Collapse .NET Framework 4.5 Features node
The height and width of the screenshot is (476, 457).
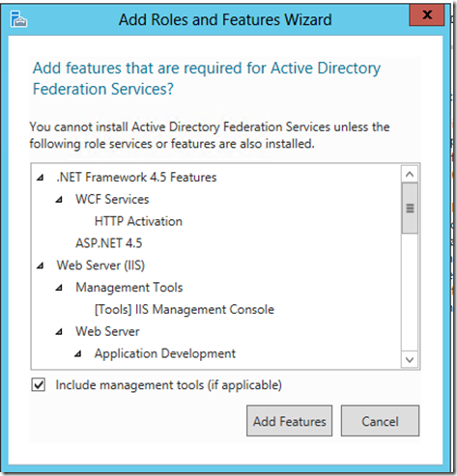pyautogui.click(x=41, y=178)
